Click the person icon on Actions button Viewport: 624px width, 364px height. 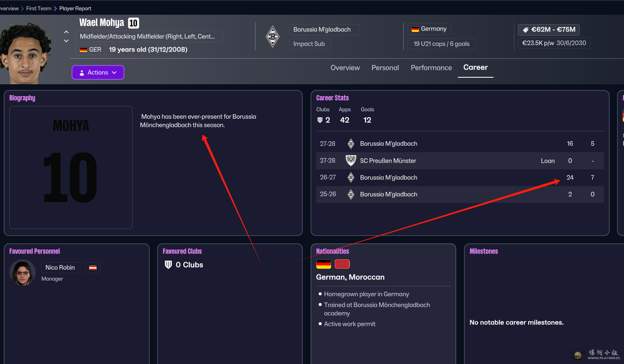coord(82,73)
